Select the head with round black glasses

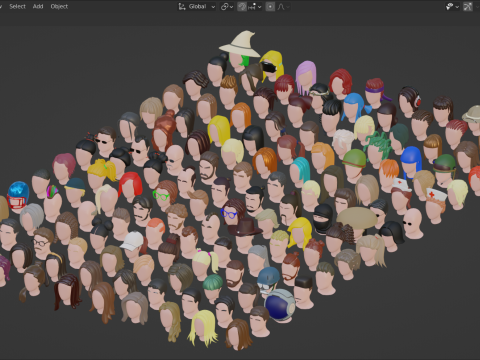(x=42, y=243)
